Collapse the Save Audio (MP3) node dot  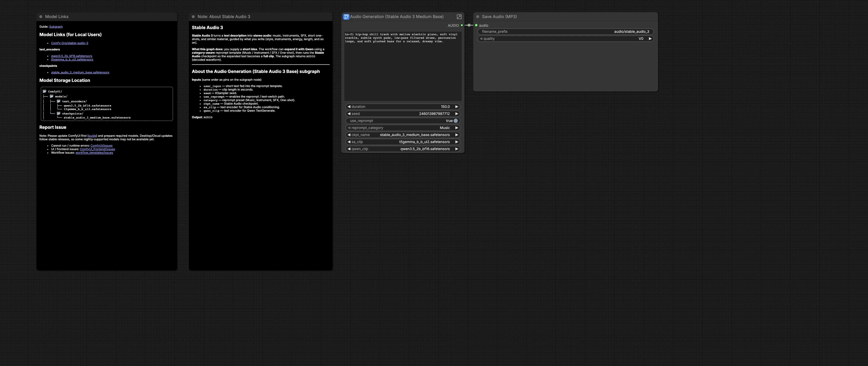pyautogui.click(x=477, y=16)
